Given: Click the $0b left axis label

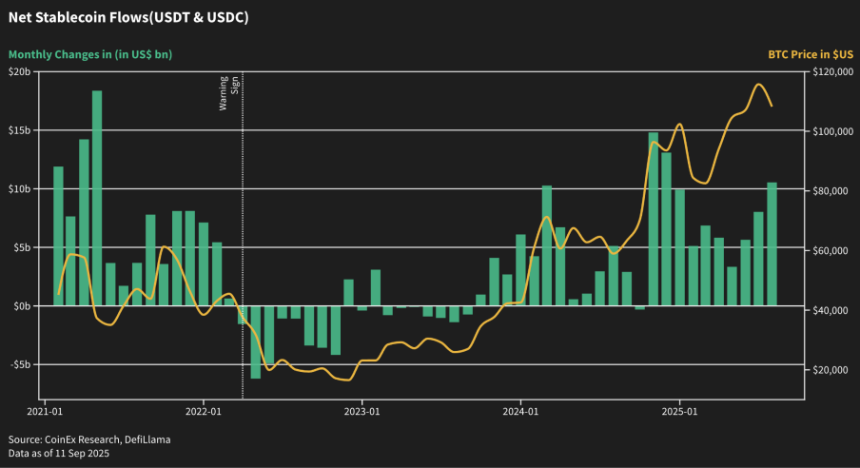Looking at the screenshot, I should tap(22, 306).
